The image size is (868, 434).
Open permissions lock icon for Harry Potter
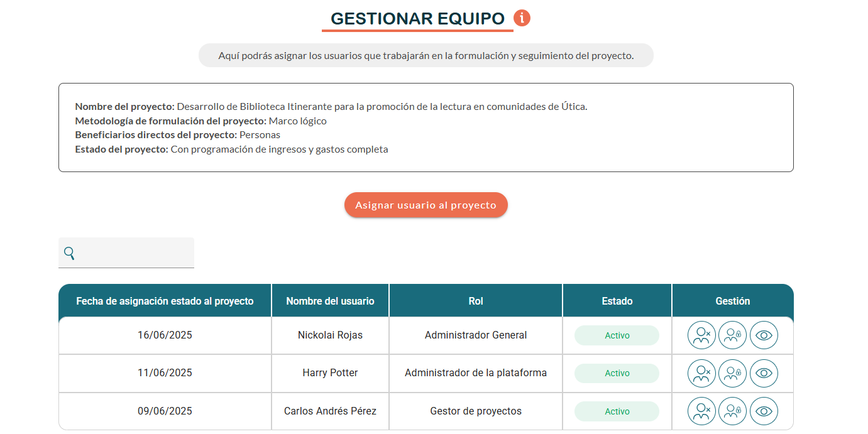click(732, 373)
